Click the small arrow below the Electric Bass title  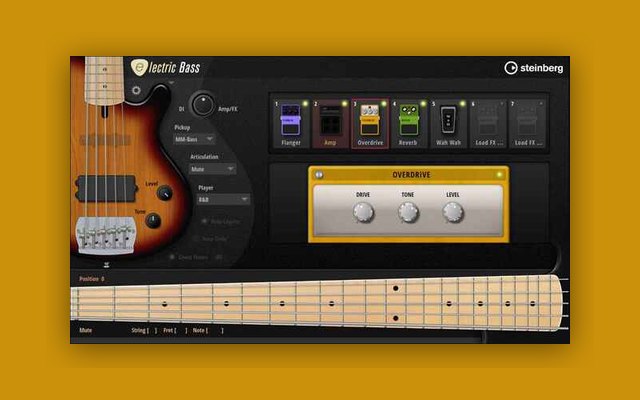171,82
